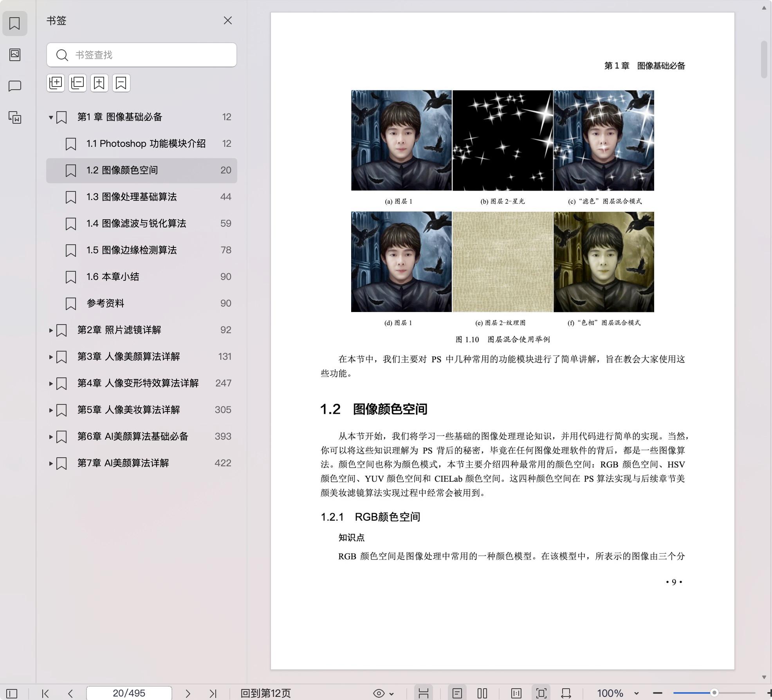Click the vertical scrollbar thumb
This screenshot has width=772, height=700.
[764, 60]
